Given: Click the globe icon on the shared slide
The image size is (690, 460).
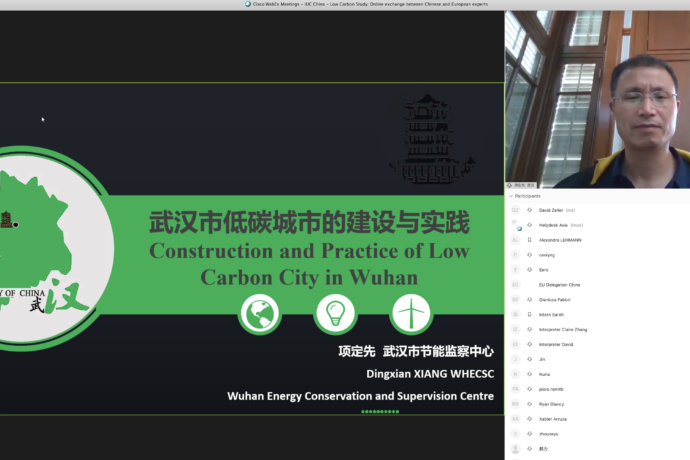Looking at the screenshot, I should pos(260,314).
